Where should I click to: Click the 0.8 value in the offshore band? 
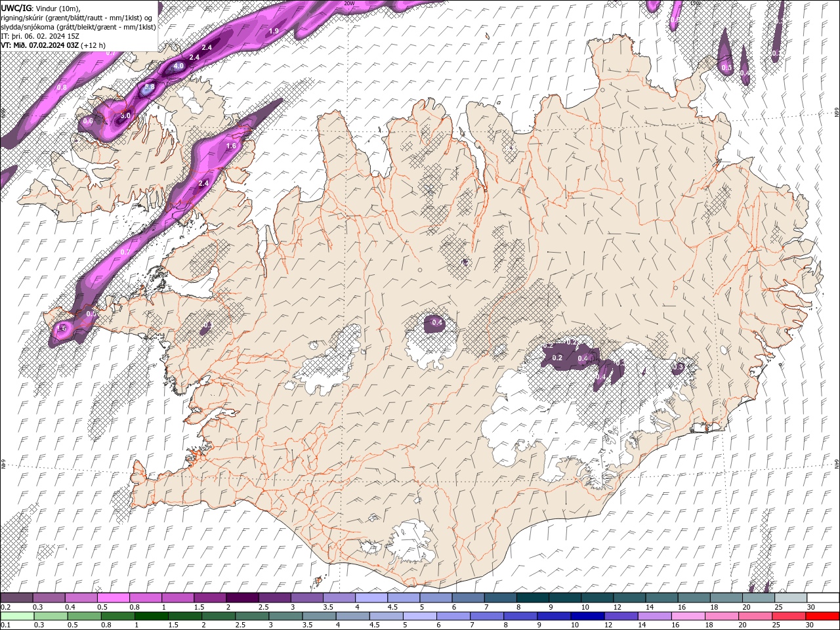pos(62,87)
